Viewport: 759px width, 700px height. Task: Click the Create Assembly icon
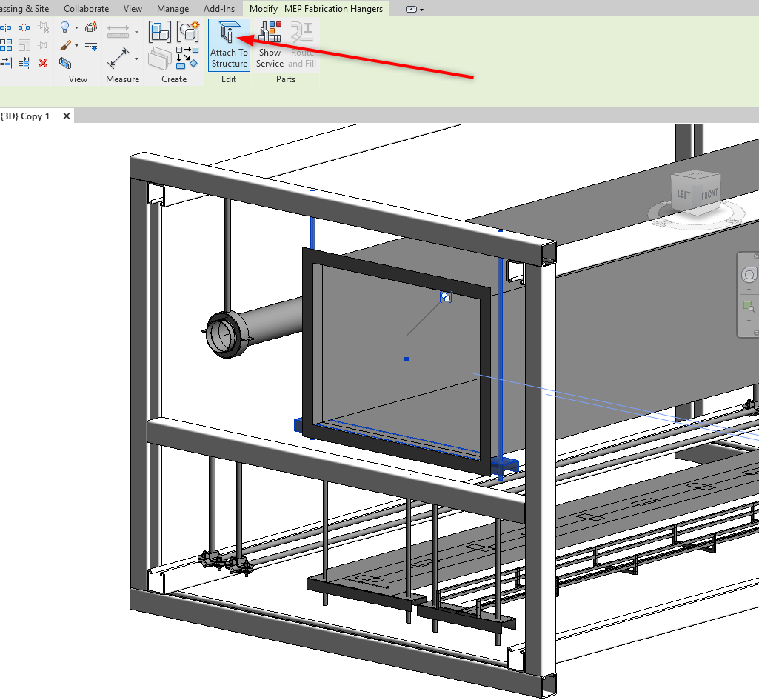coord(160,32)
